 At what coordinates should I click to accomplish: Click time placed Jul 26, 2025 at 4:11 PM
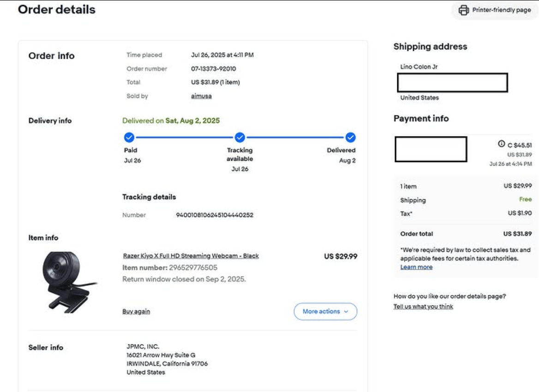[222, 54]
